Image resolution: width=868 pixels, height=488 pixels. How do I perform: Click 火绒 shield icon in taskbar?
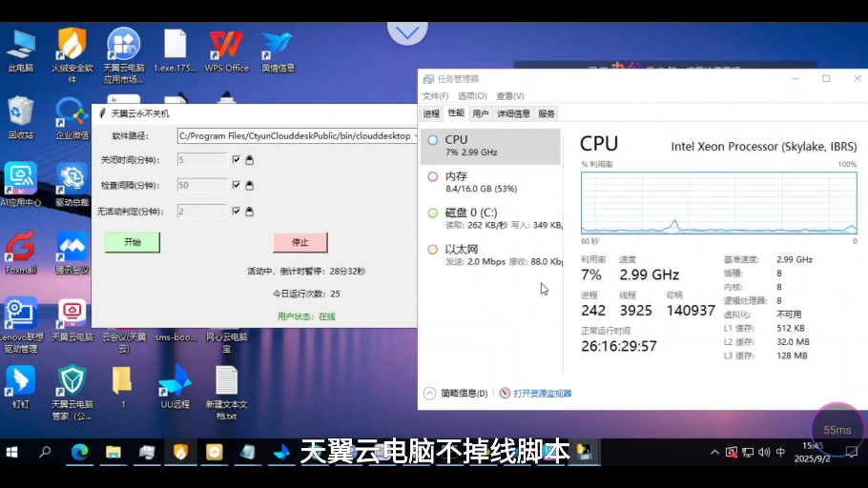pyautogui.click(x=180, y=453)
